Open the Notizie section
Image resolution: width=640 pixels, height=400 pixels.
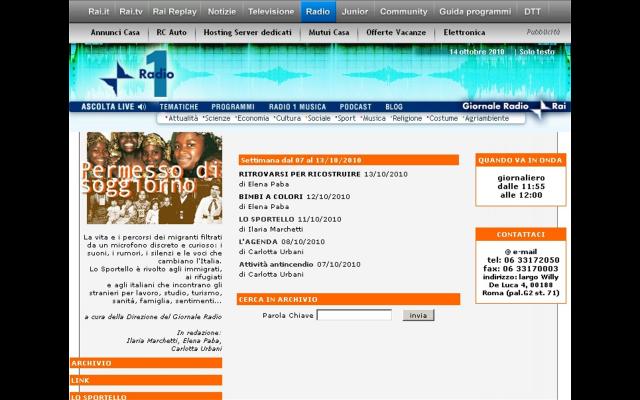pos(222,11)
